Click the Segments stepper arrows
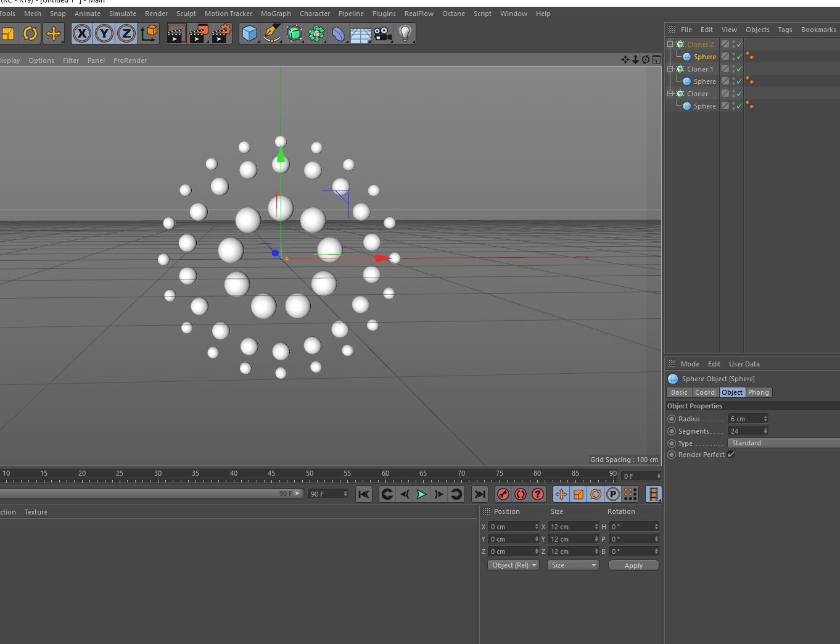 765,431
